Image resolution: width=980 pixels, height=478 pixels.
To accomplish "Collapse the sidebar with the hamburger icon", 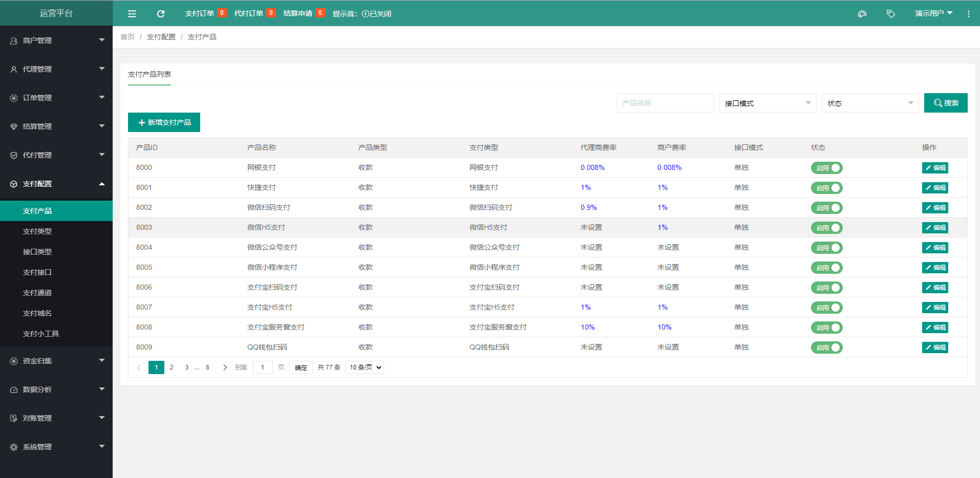I will coord(132,14).
